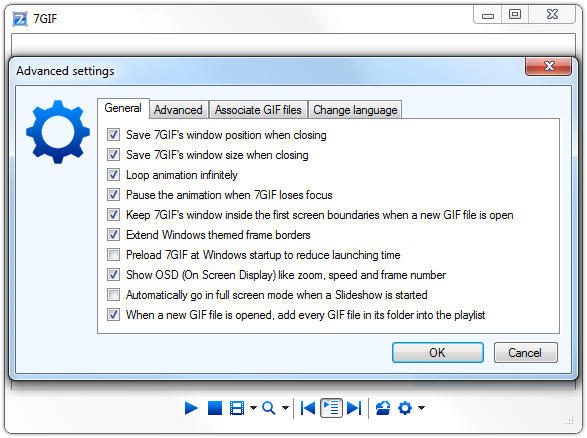Click the 7GIF app icon in title bar
The height and width of the screenshot is (438, 587).
coord(20,19)
